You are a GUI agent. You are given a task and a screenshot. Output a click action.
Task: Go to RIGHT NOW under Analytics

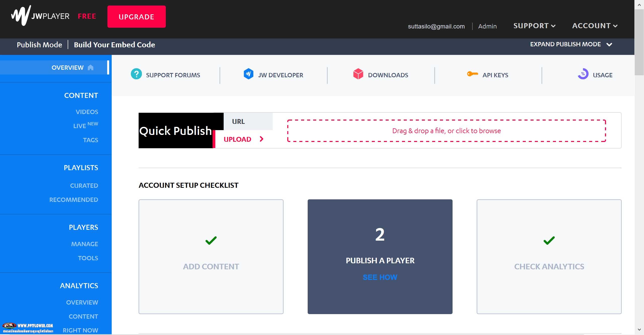tap(80, 330)
